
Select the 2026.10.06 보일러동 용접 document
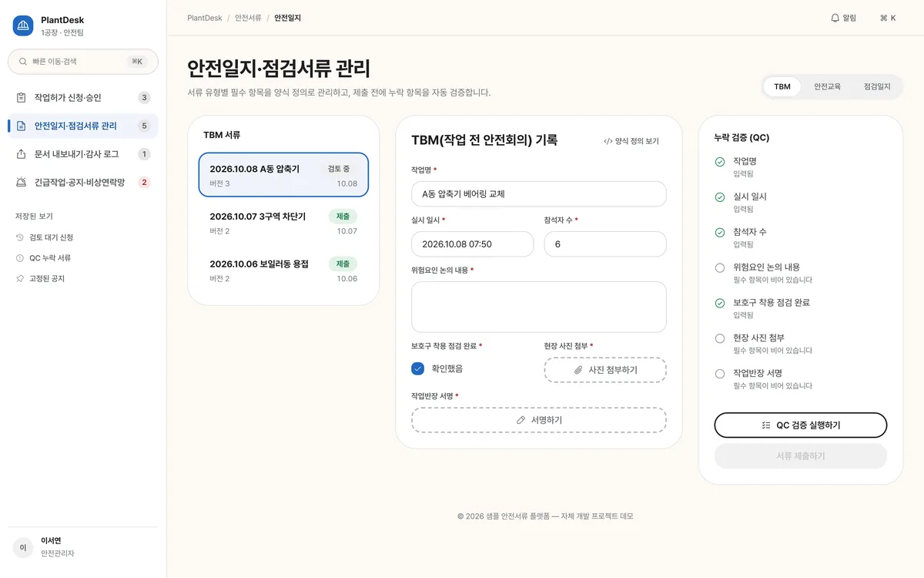pos(283,270)
